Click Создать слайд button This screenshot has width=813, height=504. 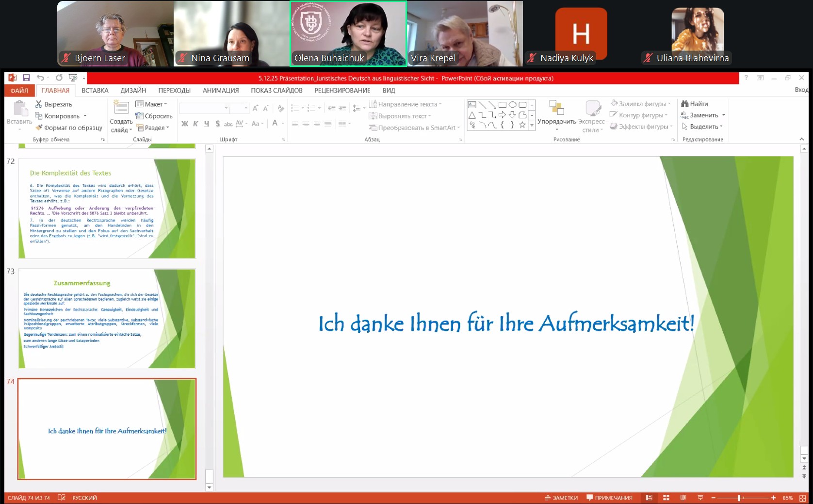(x=121, y=116)
